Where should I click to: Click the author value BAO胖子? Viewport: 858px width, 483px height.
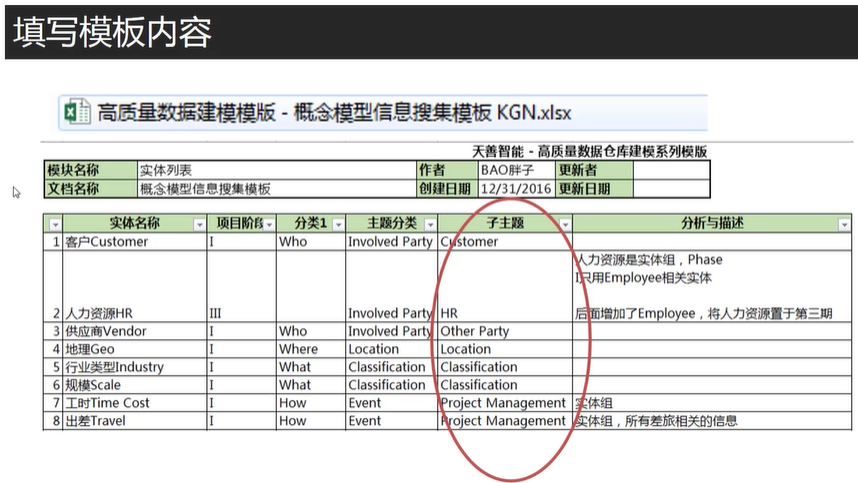pos(517,170)
